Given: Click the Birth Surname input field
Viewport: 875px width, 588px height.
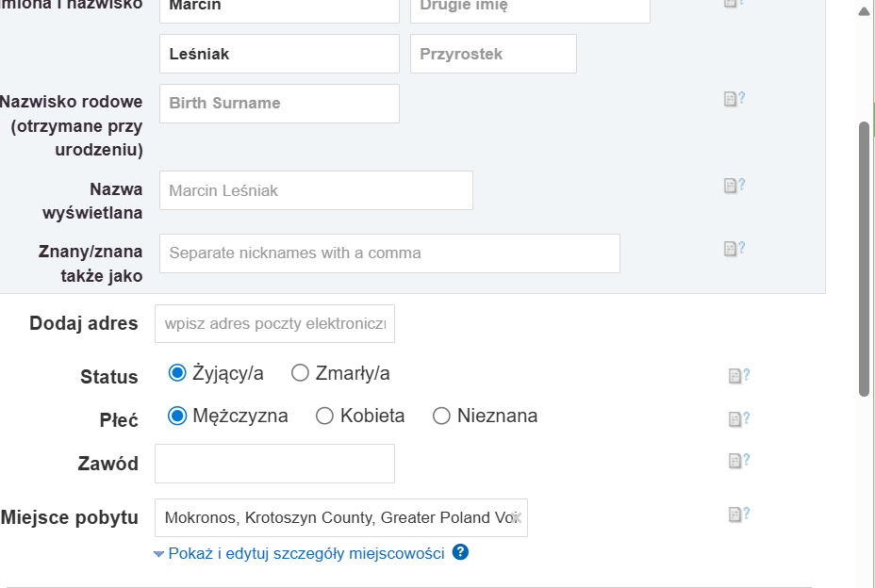Looking at the screenshot, I should [x=279, y=104].
